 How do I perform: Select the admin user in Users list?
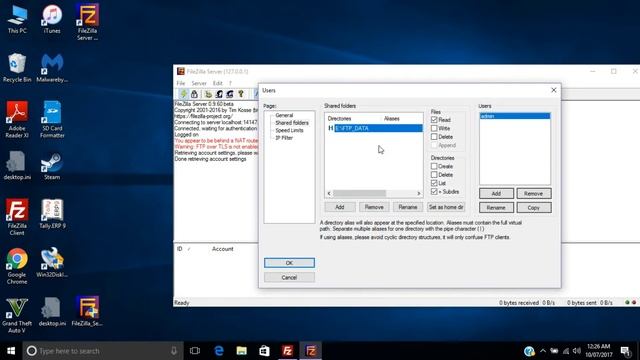tap(515, 116)
